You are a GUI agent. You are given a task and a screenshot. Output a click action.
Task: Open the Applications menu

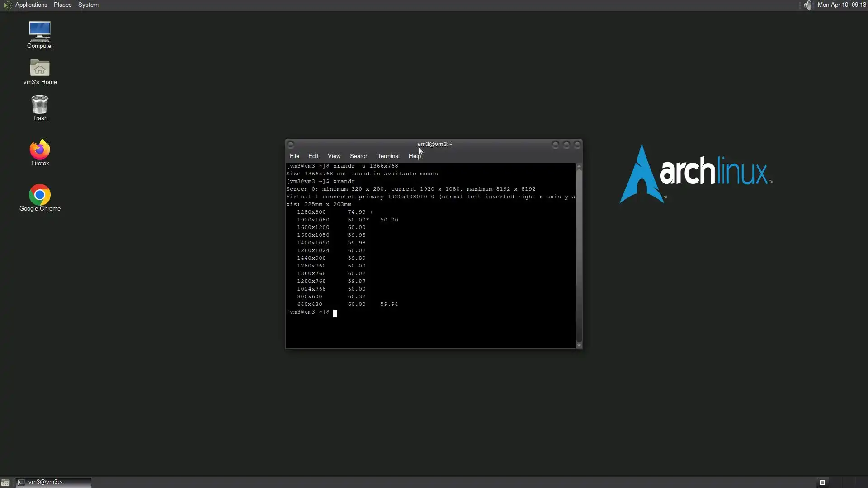click(x=31, y=5)
